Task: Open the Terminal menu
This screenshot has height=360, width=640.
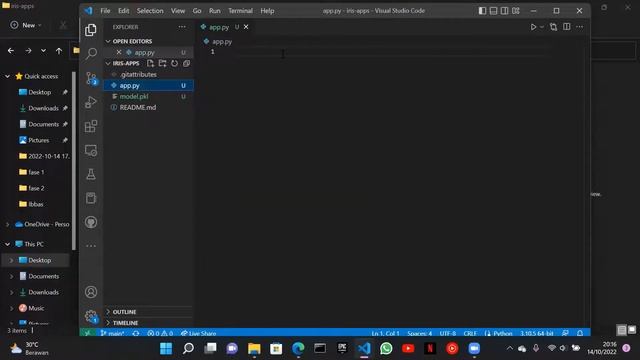Action: coord(240,11)
